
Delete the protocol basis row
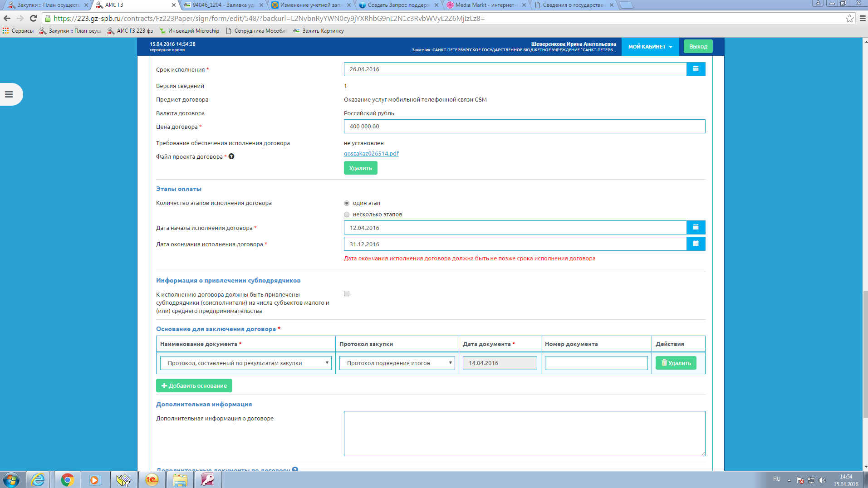coord(676,363)
